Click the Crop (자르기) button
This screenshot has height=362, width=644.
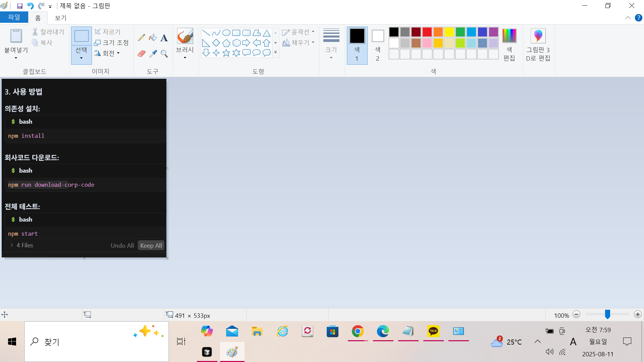coord(107,32)
